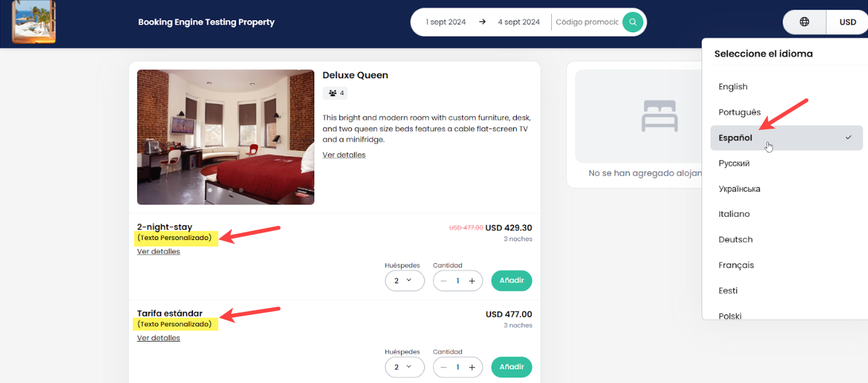Click the property logo thumbnail
The width and height of the screenshot is (868, 383).
pos(34,22)
